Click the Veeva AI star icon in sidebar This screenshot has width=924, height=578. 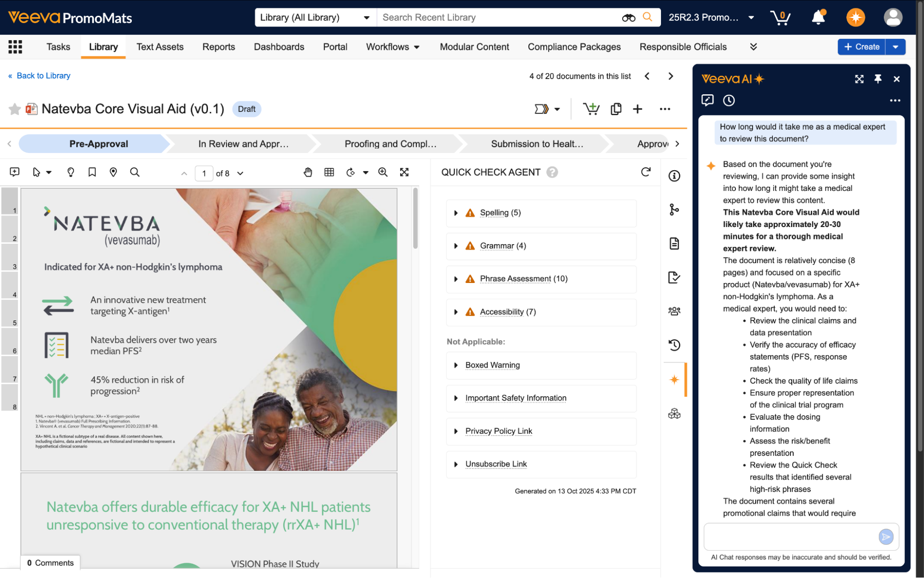pos(674,380)
